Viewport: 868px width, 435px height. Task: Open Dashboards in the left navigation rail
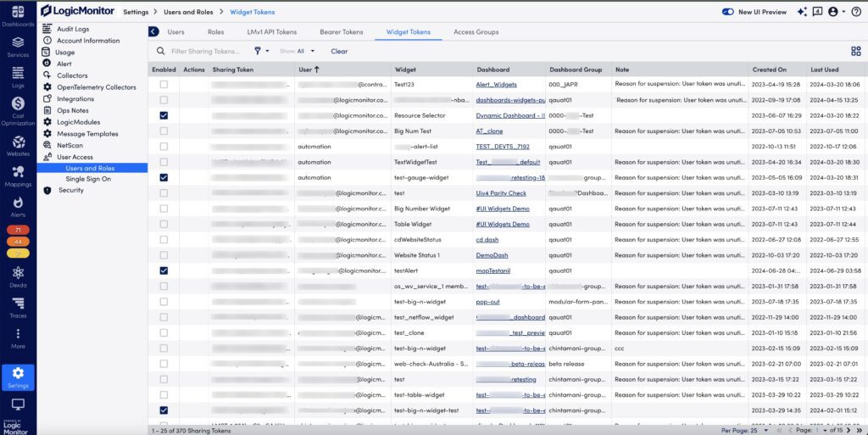coord(18,16)
